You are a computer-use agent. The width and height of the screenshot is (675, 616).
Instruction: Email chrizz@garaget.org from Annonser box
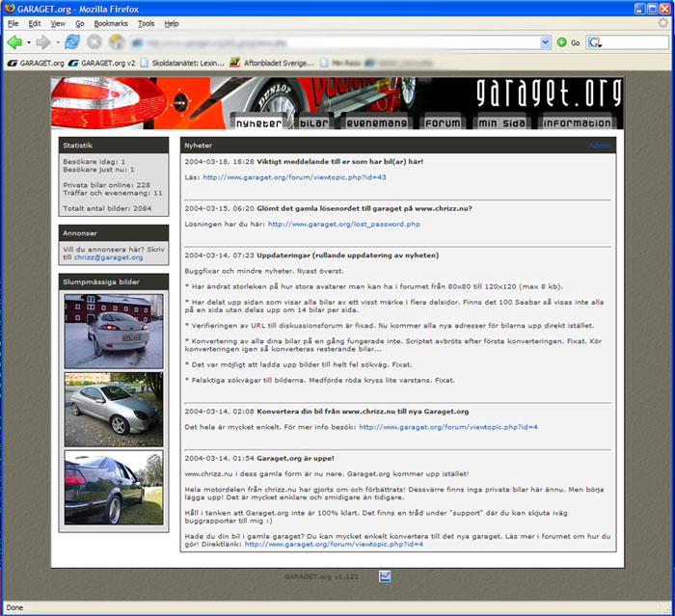point(108,257)
